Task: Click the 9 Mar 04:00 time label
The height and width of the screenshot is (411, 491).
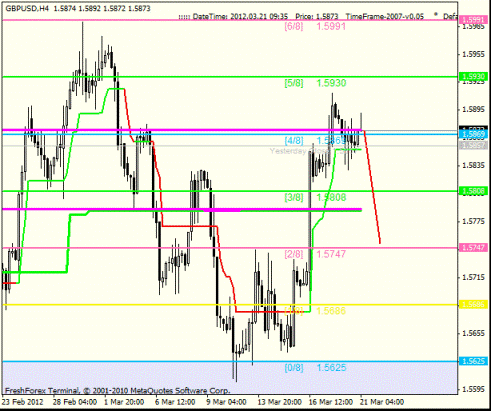Action: coord(226,402)
